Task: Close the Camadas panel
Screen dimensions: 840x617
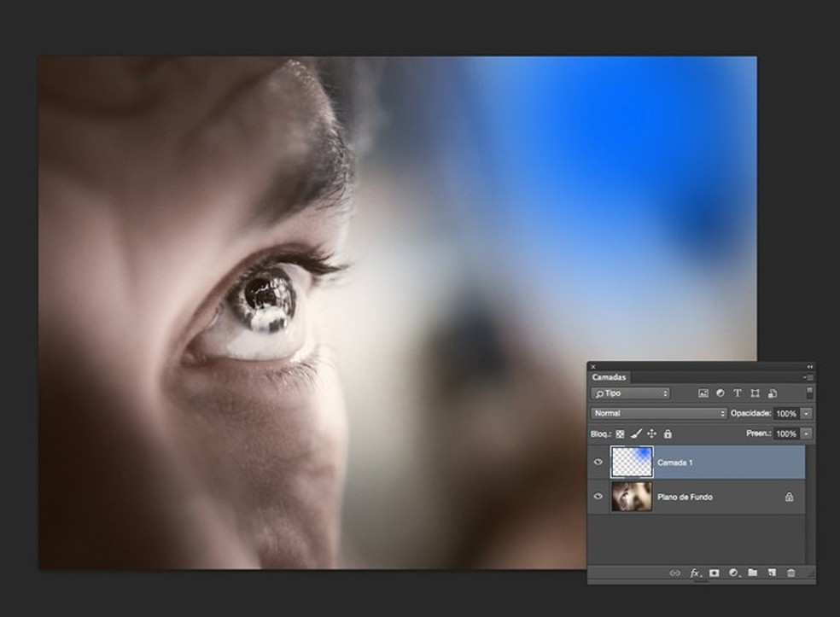Action: point(593,367)
